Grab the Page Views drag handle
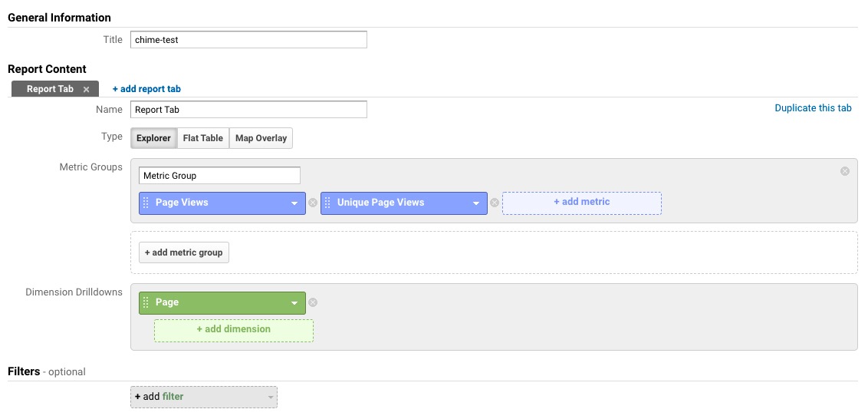The height and width of the screenshot is (419, 868). [x=146, y=203]
